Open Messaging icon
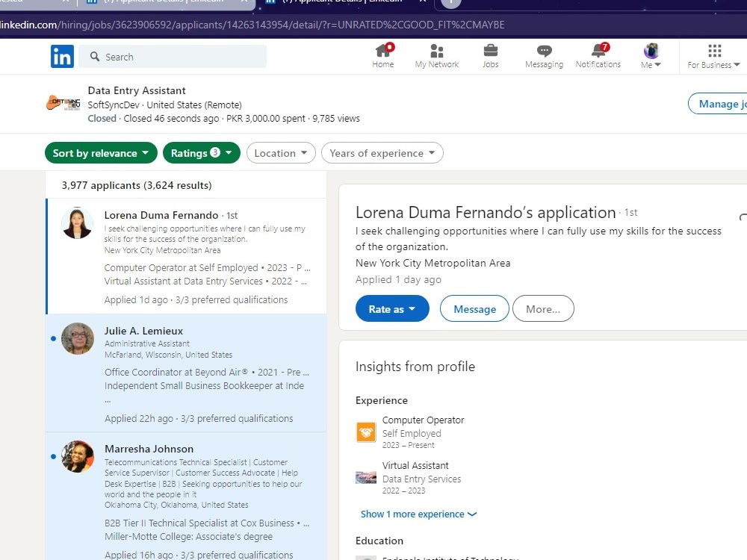The image size is (747, 560). pos(544,51)
